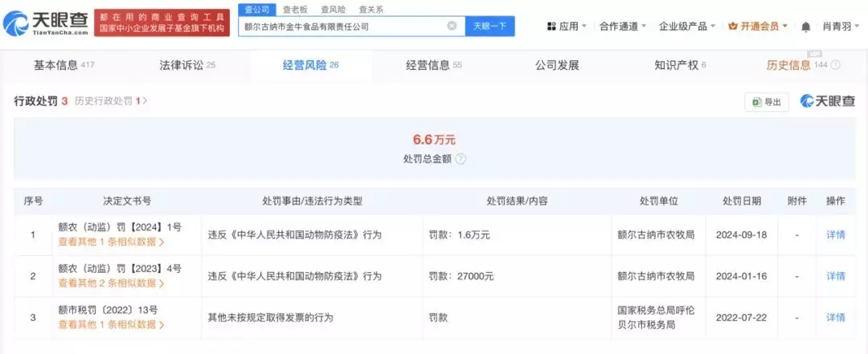
Task: Show help icon beside 历史信息 tab
Action: tap(835, 65)
